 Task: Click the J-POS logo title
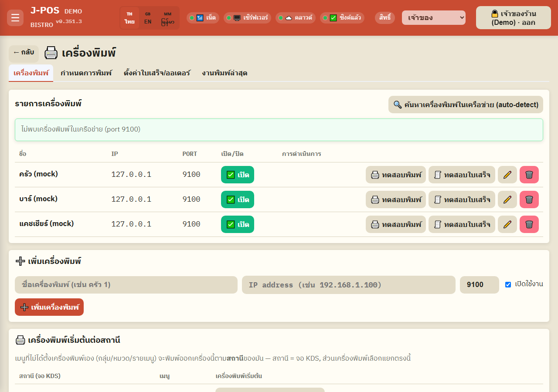(45, 11)
